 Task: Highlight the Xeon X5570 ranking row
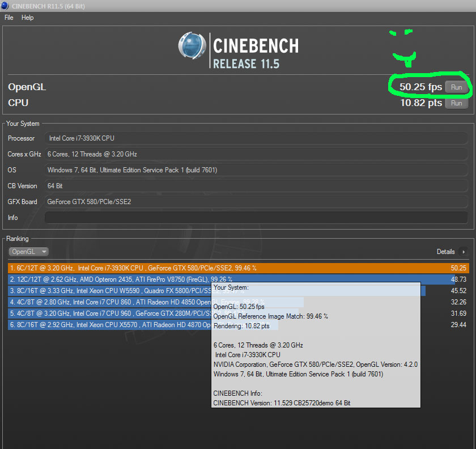(108, 325)
